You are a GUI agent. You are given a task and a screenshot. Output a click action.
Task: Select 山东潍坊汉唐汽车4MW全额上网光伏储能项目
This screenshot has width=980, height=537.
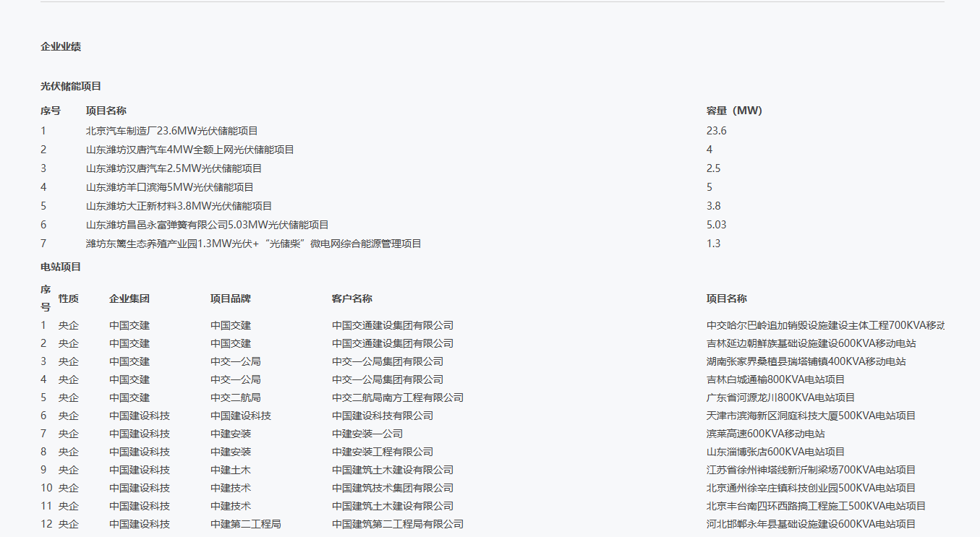coord(190,150)
